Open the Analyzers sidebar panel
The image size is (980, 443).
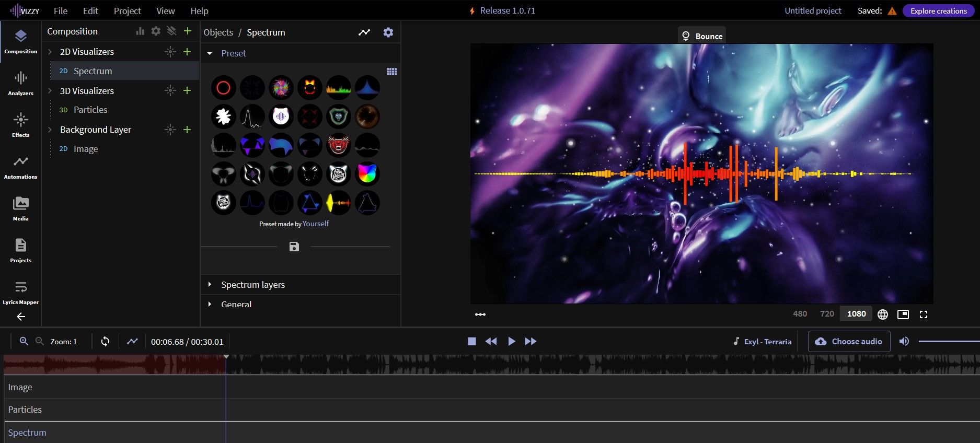point(20,83)
